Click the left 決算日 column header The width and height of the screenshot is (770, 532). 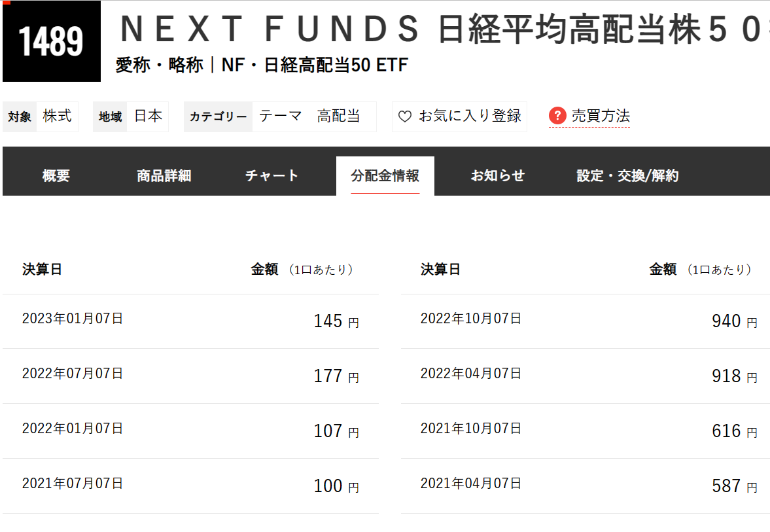tap(41, 269)
